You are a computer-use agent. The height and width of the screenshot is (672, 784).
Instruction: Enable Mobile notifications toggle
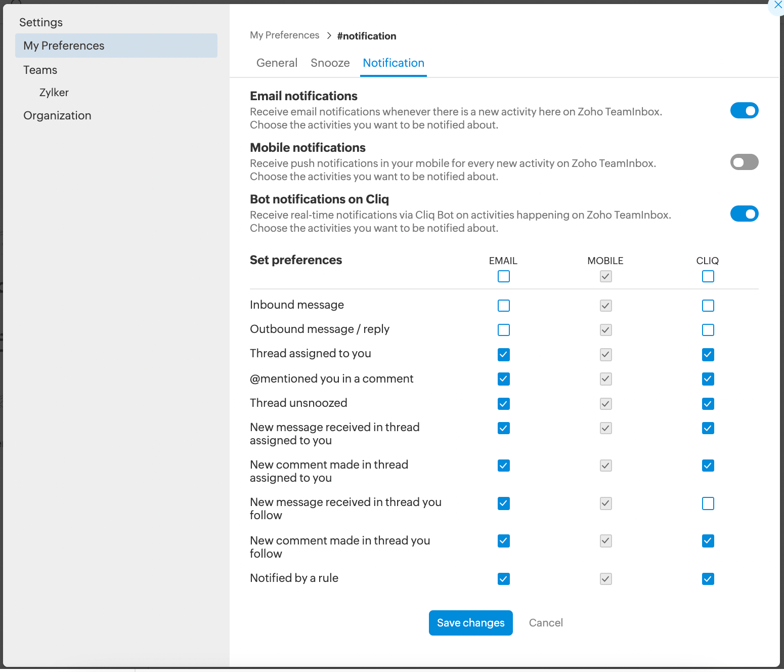tap(744, 162)
